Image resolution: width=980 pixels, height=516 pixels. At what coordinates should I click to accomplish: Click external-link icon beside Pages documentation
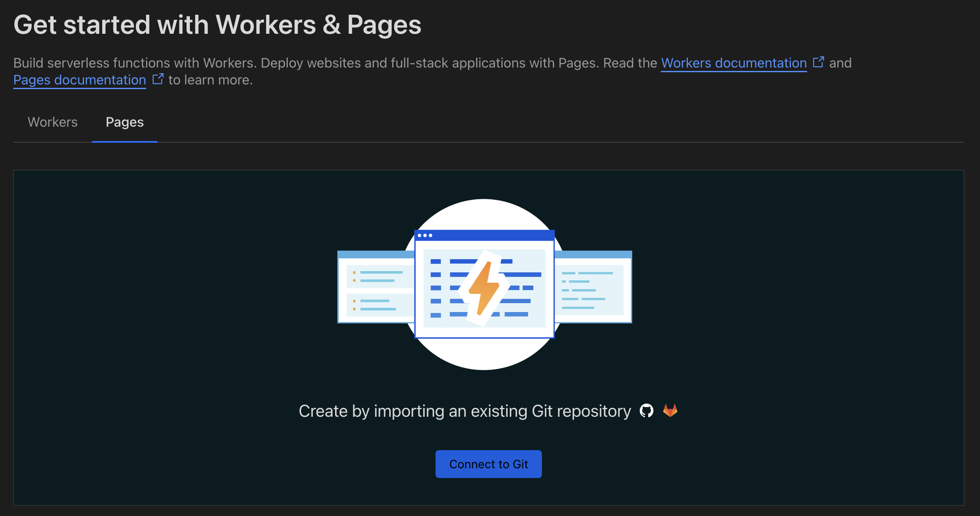[x=158, y=79]
